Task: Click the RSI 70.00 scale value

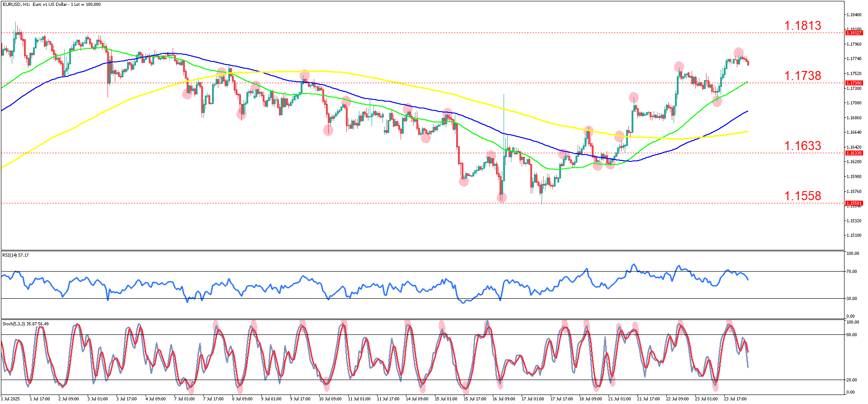Action: [852, 272]
